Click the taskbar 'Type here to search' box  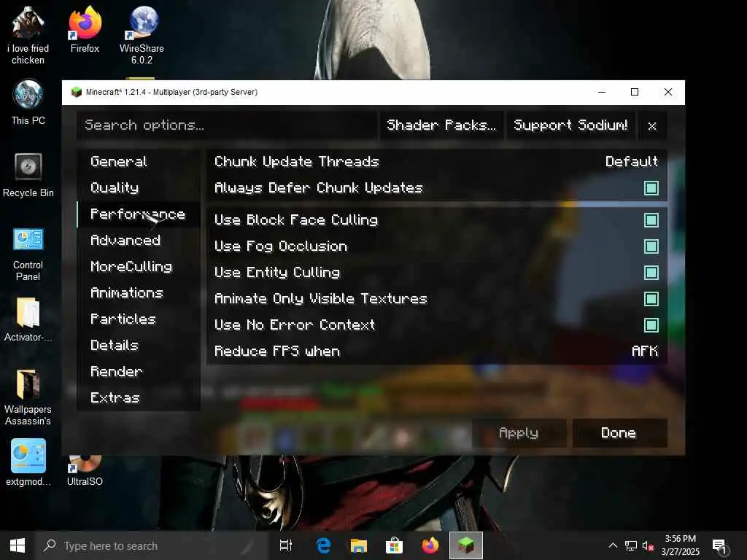tap(152, 545)
